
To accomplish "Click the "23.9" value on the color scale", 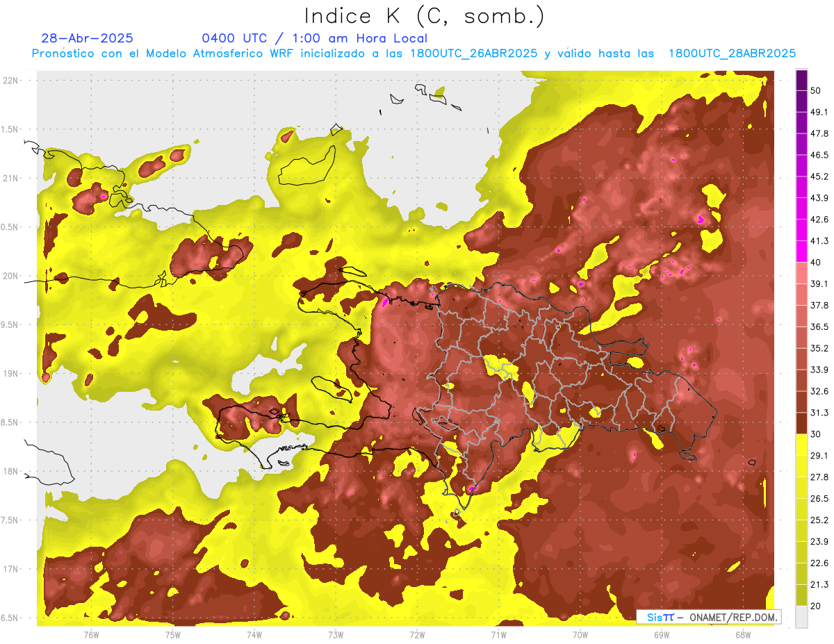I will [819, 542].
